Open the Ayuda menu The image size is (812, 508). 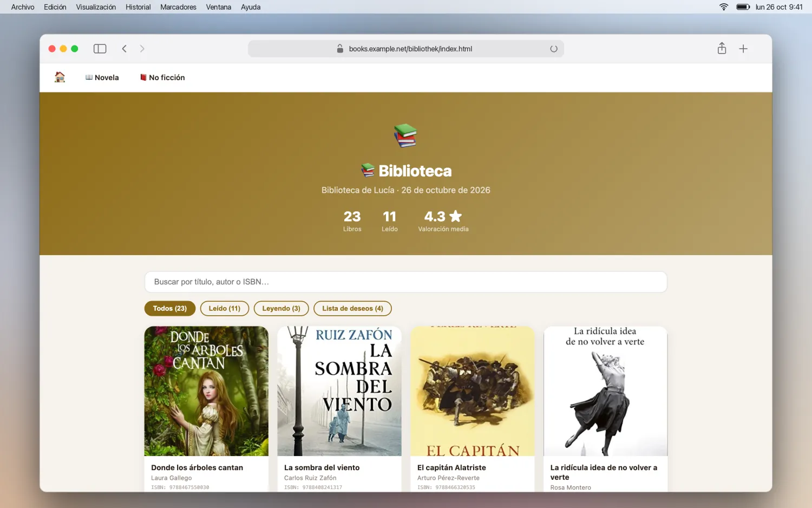251,7
